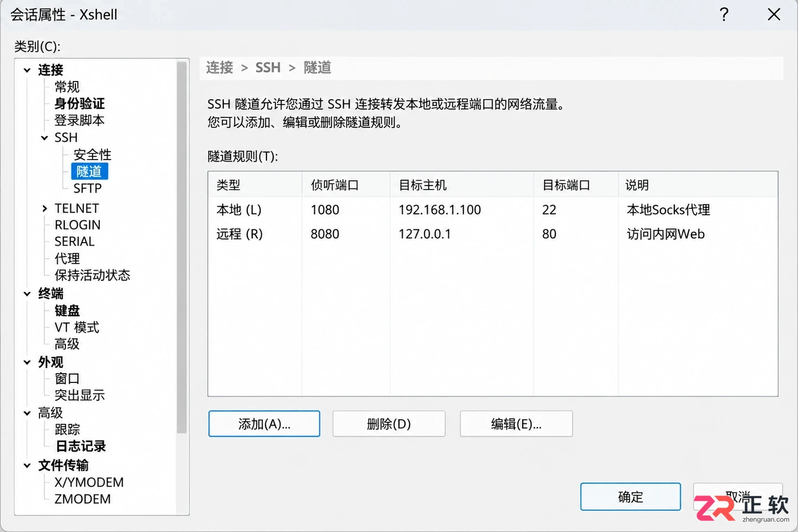The image size is (798, 532).
Task: Open the VT 模式 page
Action: pos(77,328)
